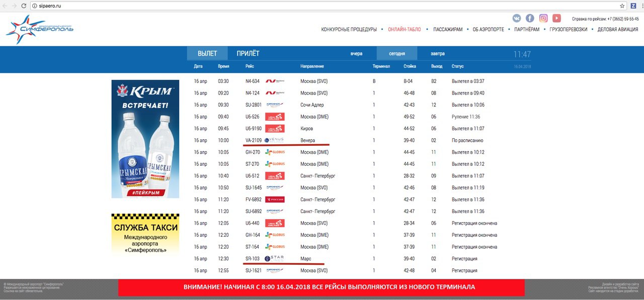Click the Simferopol airport logo
This screenshot has height=300, width=644.
[39, 29]
